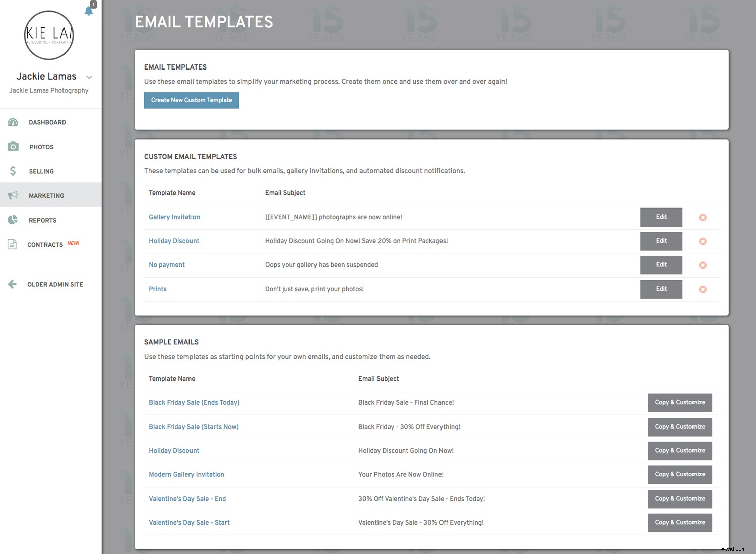Open Valentine's Day Sale - Start link
The height and width of the screenshot is (554, 756).
click(x=189, y=522)
